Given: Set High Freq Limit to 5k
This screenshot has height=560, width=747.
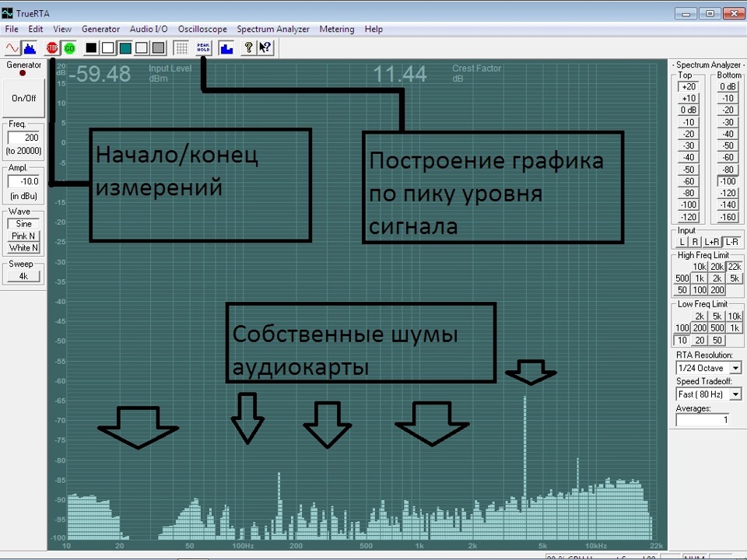Looking at the screenshot, I should pos(735,278).
